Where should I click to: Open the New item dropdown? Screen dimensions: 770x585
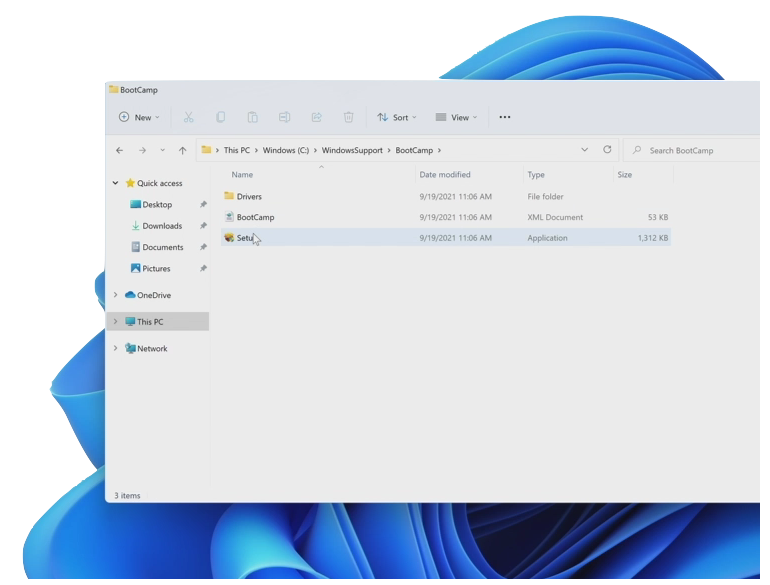coord(139,117)
